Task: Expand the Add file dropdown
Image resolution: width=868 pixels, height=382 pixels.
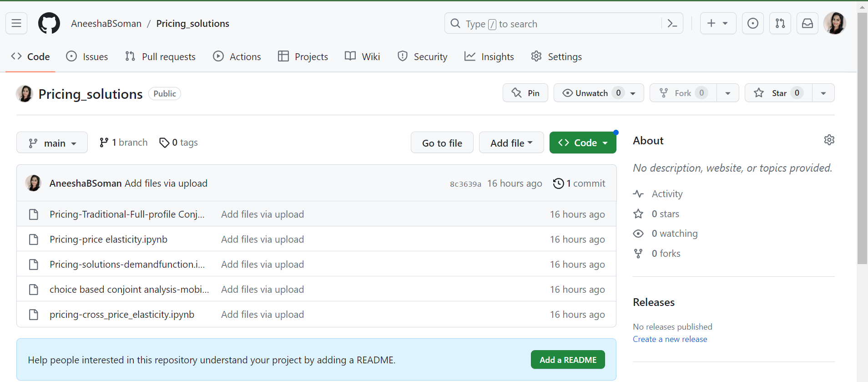Action: (x=511, y=143)
